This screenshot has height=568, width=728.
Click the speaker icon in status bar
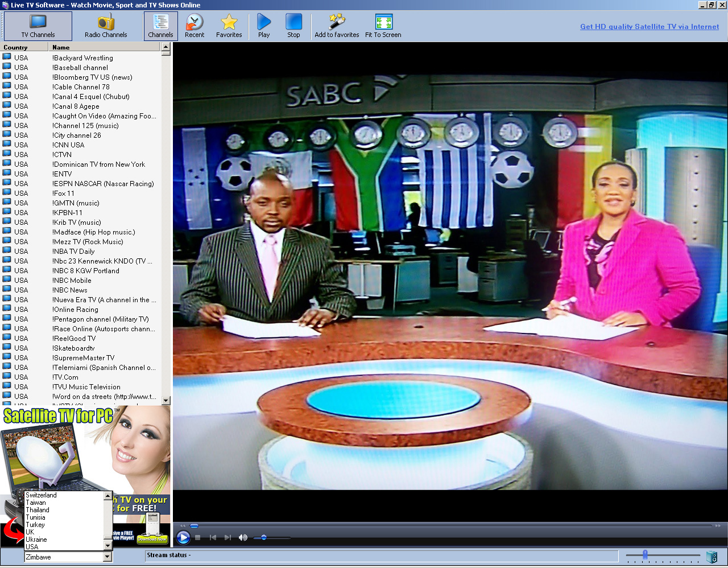[x=712, y=557]
